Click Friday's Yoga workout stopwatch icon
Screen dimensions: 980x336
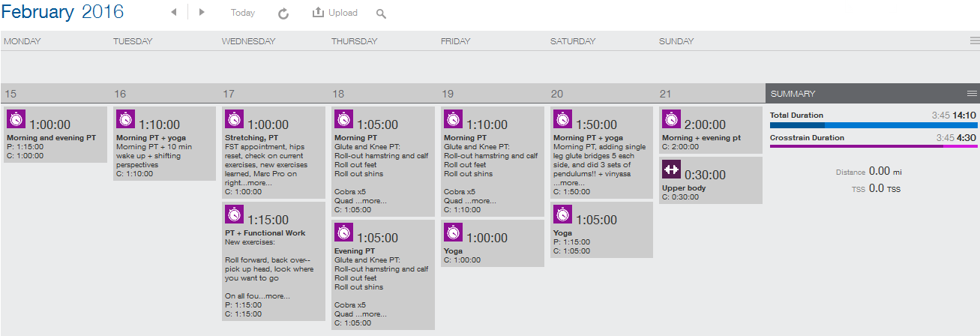point(453,233)
